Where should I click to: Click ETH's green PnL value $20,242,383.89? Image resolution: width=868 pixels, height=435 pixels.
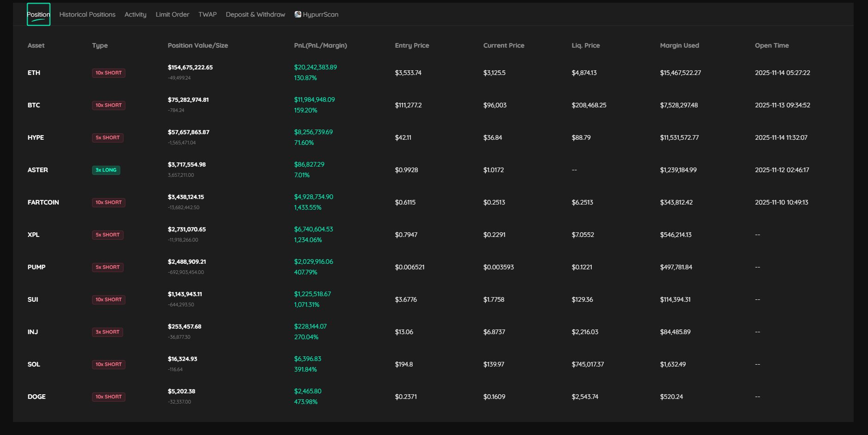point(315,67)
